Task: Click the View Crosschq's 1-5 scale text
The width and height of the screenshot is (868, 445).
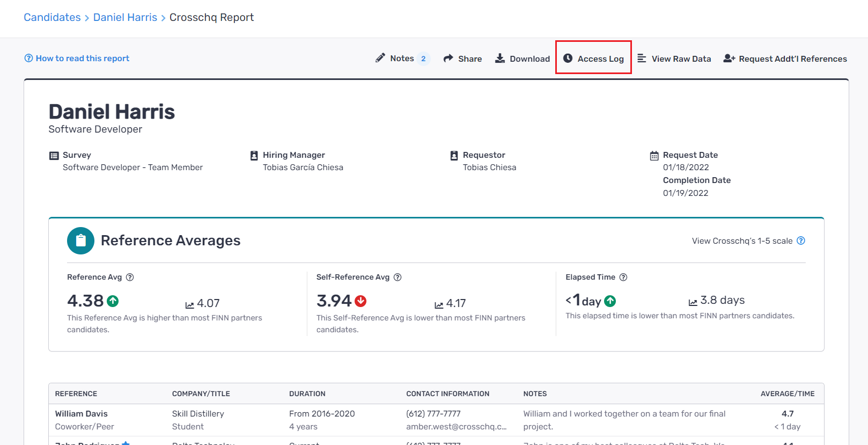Action: 742,241
